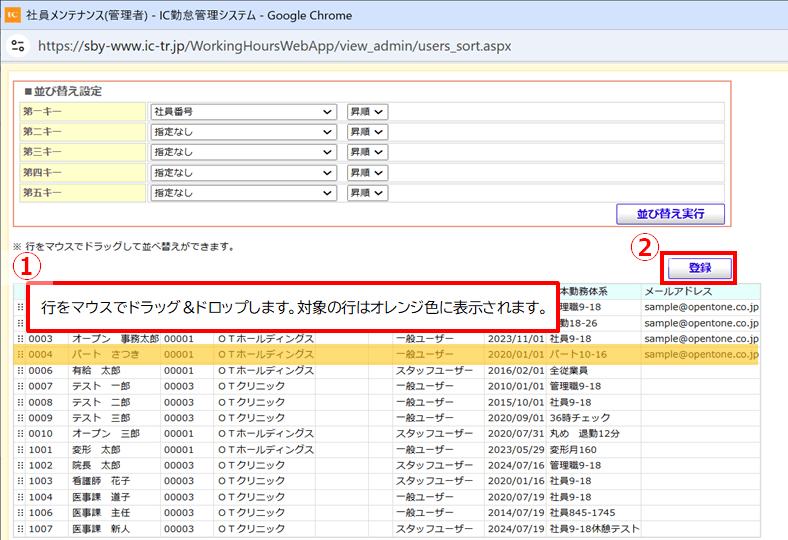
Task: Click drag handle icon for row 0006
Action: click(x=20, y=370)
